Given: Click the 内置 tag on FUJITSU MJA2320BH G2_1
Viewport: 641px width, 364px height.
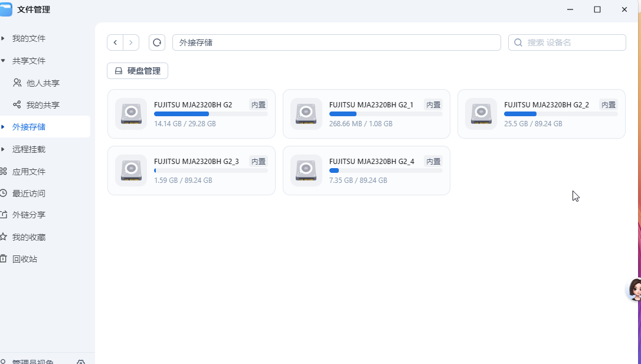Looking at the screenshot, I should coord(433,105).
